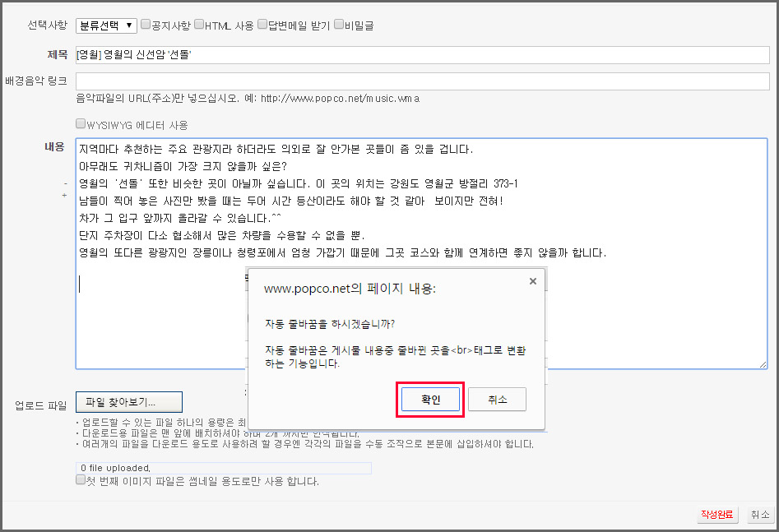Viewport: 779px width, 532px height.
Task: Close the popco.net dialog with X
Action: [532, 281]
